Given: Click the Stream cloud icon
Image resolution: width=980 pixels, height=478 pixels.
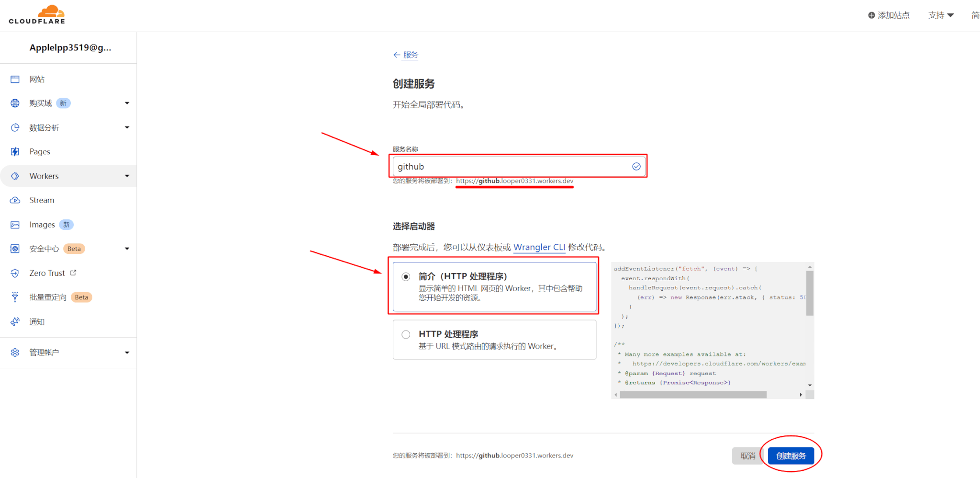Looking at the screenshot, I should (x=15, y=200).
